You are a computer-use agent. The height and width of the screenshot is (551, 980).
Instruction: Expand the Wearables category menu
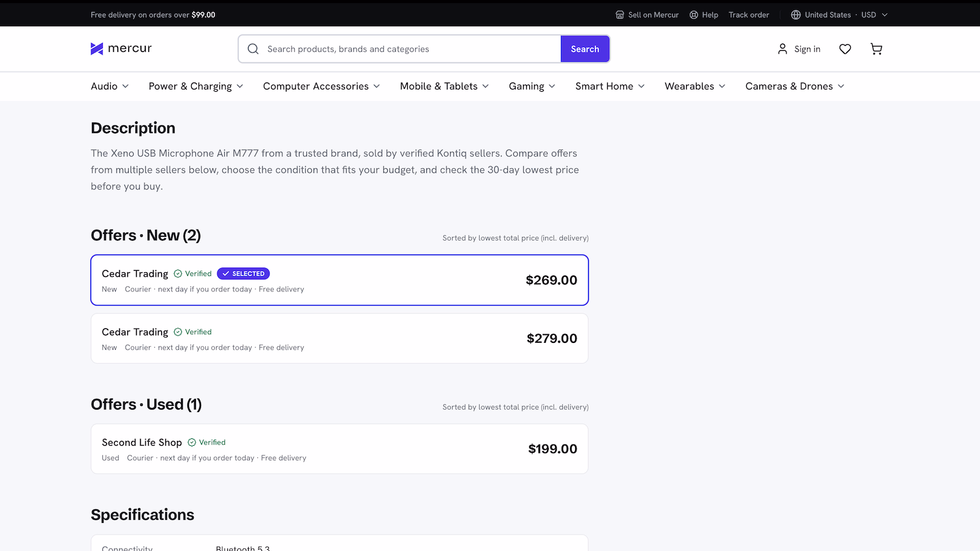click(695, 86)
